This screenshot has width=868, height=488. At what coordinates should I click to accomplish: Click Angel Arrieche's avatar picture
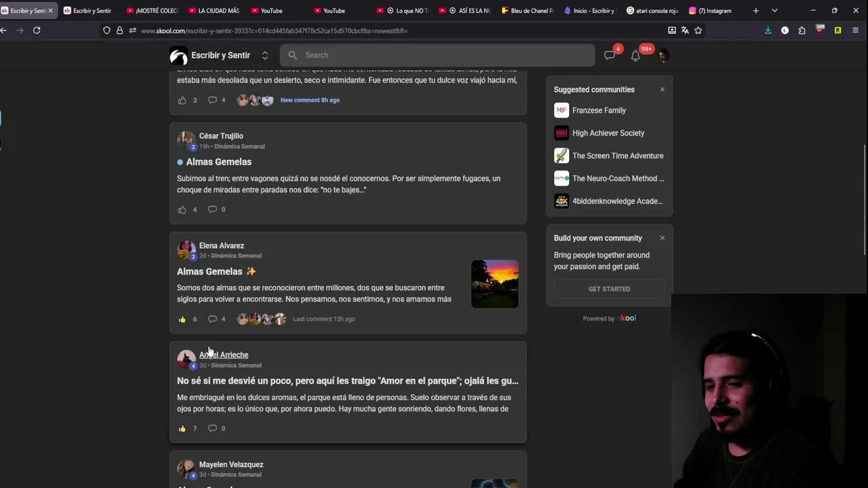[x=186, y=359]
